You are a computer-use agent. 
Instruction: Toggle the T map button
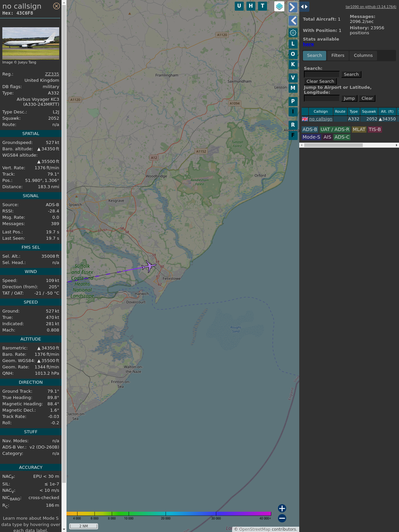point(262,6)
